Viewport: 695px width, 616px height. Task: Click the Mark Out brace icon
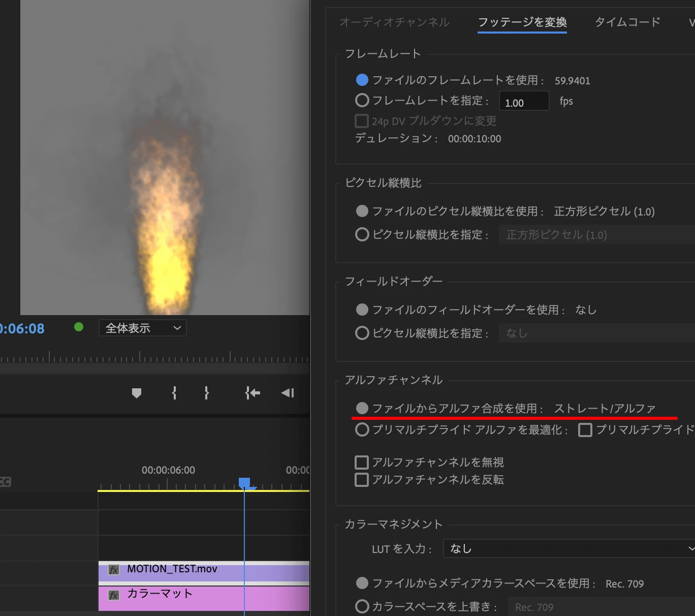[x=206, y=393]
